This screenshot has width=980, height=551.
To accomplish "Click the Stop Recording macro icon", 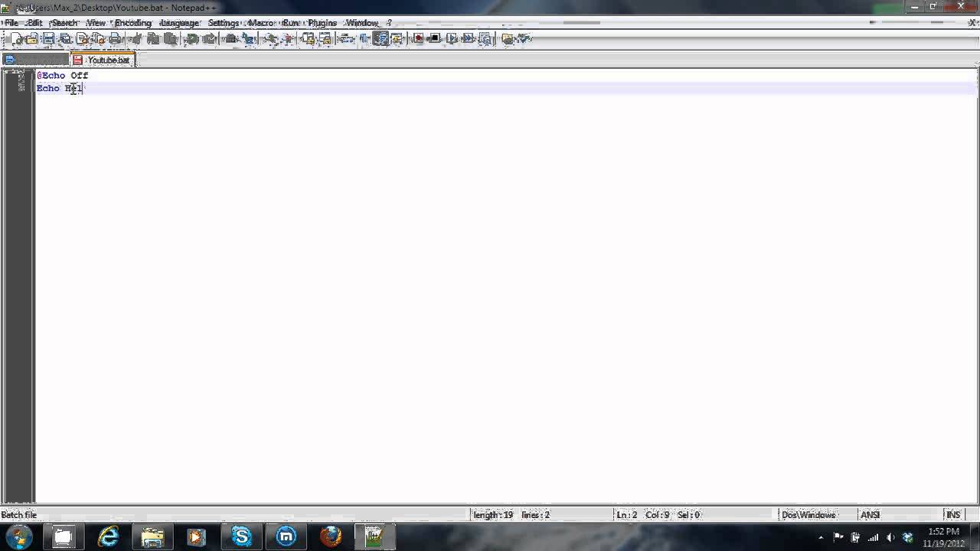I will (x=435, y=38).
